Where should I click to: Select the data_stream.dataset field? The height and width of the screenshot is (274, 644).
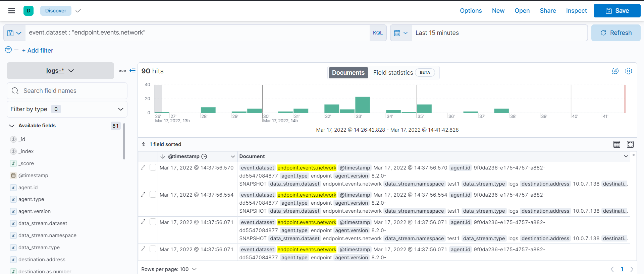43,223
